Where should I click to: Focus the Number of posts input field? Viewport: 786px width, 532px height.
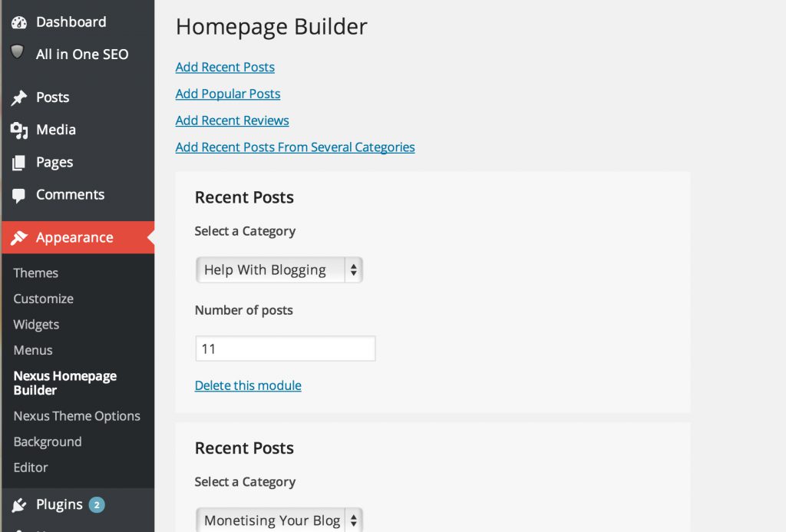[285, 349]
